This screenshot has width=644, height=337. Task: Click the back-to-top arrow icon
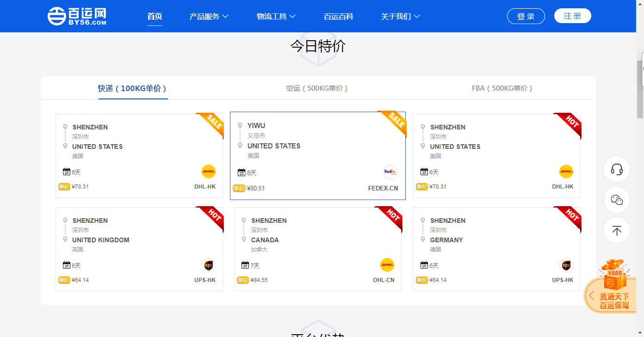pyautogui.click(x=617, y=230)
